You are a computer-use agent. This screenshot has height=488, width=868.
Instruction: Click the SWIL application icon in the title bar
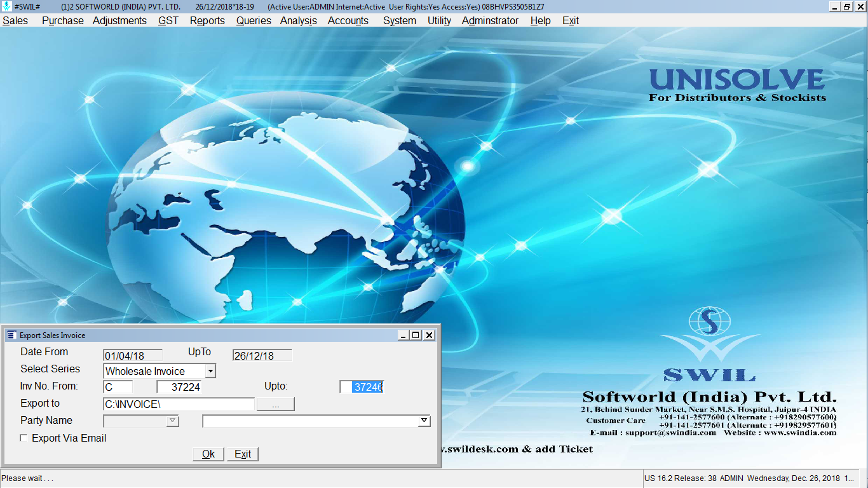click(x=6, y=6)
